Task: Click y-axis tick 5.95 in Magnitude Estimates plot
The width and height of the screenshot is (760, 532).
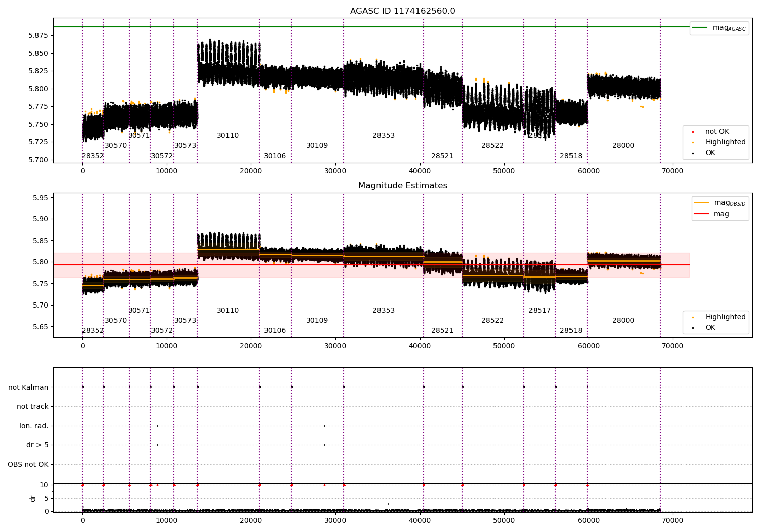Action: pyautogui.click(x=41, y=198)
